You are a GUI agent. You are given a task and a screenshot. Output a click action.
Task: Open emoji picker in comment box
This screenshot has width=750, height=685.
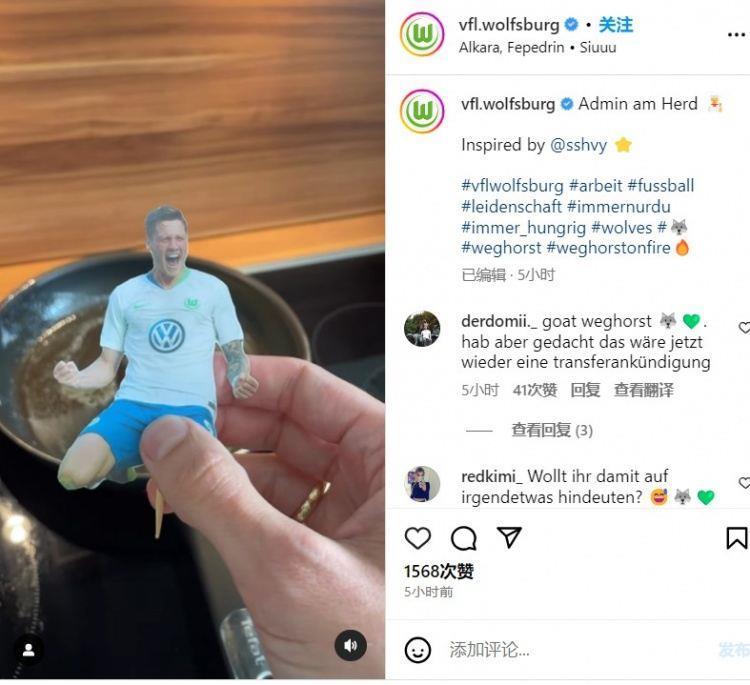pyautogui.click(x=418, y=650)
